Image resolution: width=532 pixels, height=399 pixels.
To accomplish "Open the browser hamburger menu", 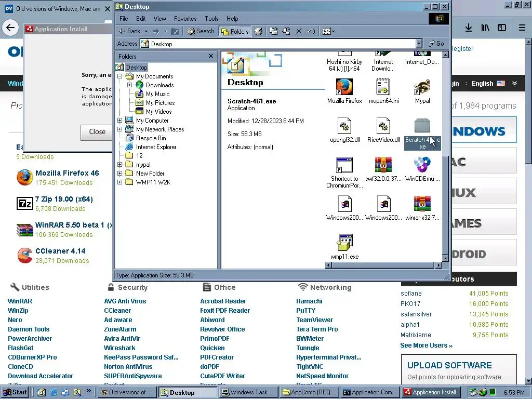I will coord(522,28).
